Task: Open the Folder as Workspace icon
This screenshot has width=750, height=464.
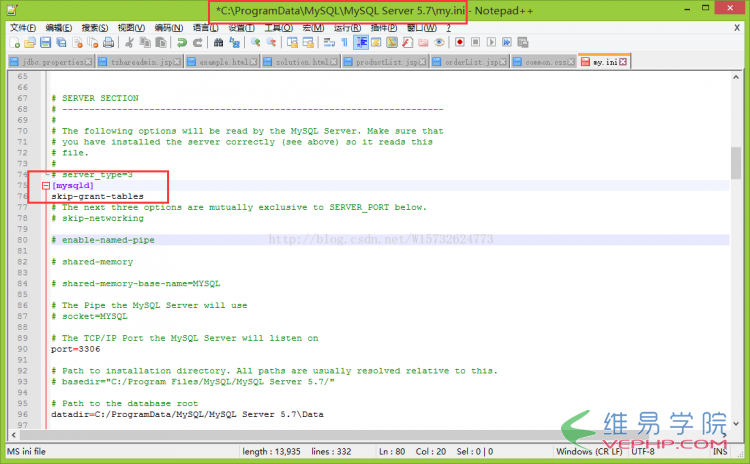Action: (x=423, y=43)
